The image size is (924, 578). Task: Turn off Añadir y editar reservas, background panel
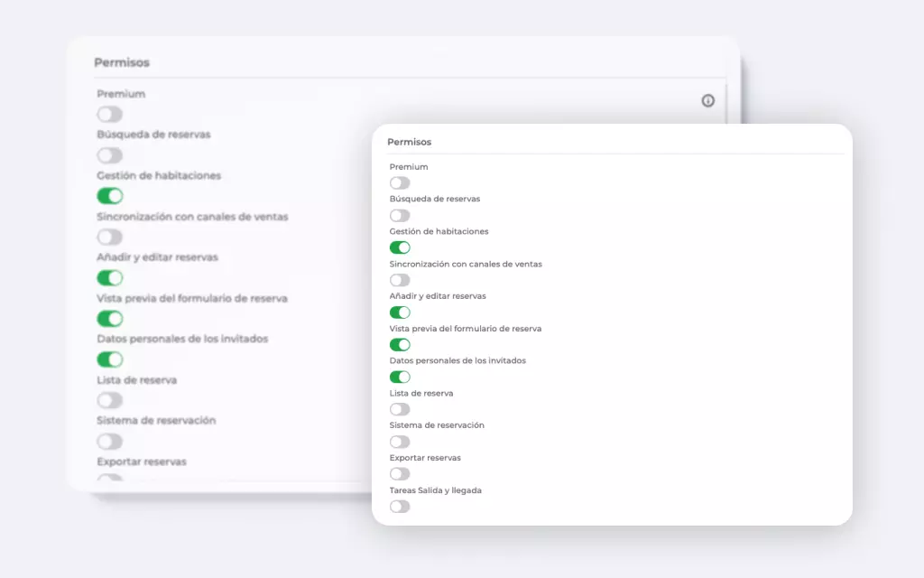pos(110,278)
